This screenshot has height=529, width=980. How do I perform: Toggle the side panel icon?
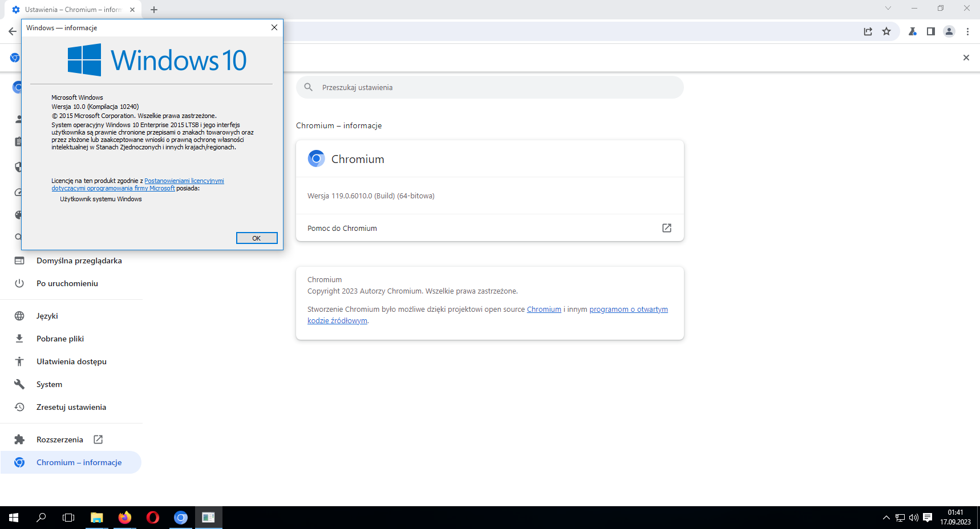click(931, 31)
